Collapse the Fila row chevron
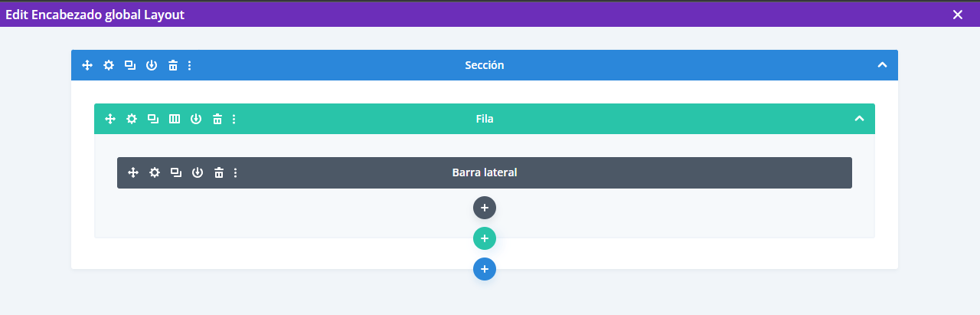The height and width of the screenshot is (315, 980). (x=859, y=119)
